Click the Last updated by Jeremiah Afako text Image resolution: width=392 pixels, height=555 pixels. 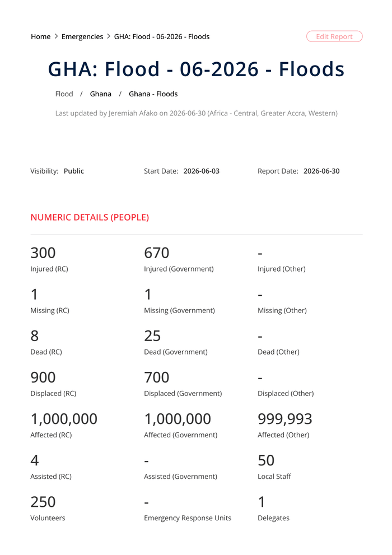[x=197, y=114]
